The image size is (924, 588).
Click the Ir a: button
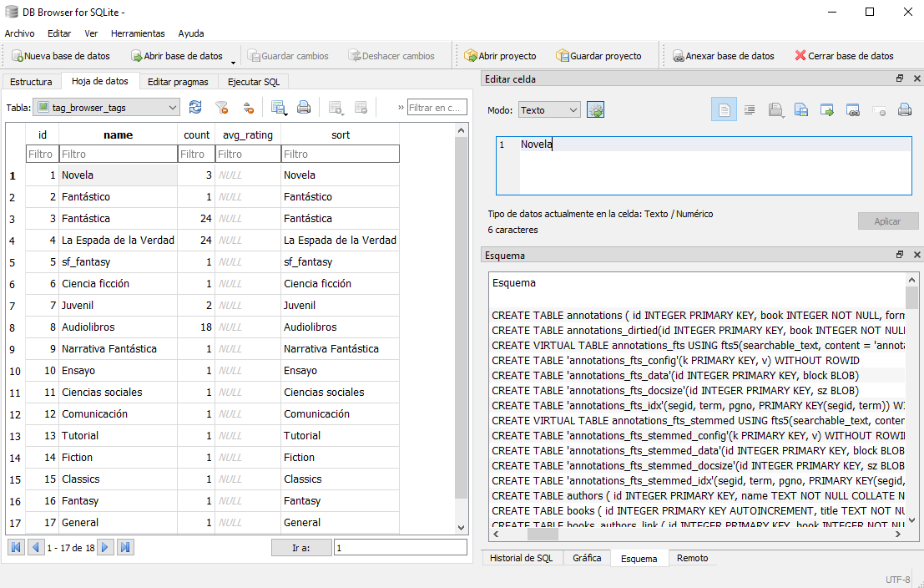(301, 548)
